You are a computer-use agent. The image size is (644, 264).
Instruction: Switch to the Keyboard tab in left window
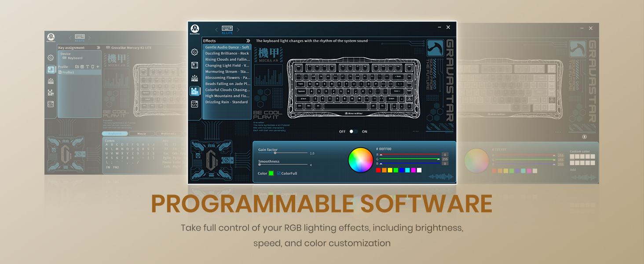click(115, 133)
